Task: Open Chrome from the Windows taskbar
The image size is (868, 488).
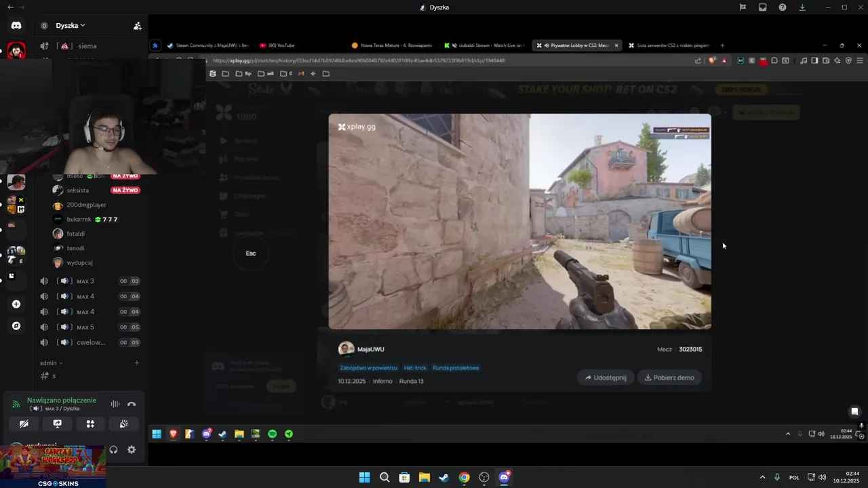Action: click(x=464, y=477)
